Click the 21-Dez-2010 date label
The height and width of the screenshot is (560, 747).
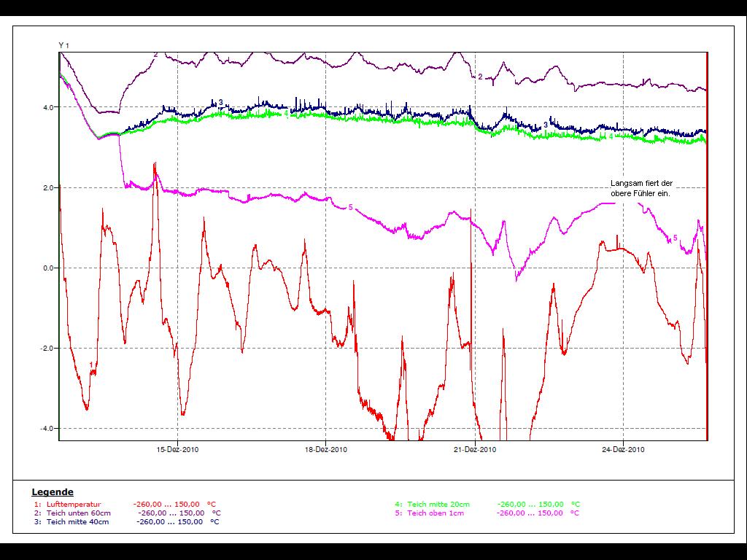pyautogui.click(x=475, y=449)
